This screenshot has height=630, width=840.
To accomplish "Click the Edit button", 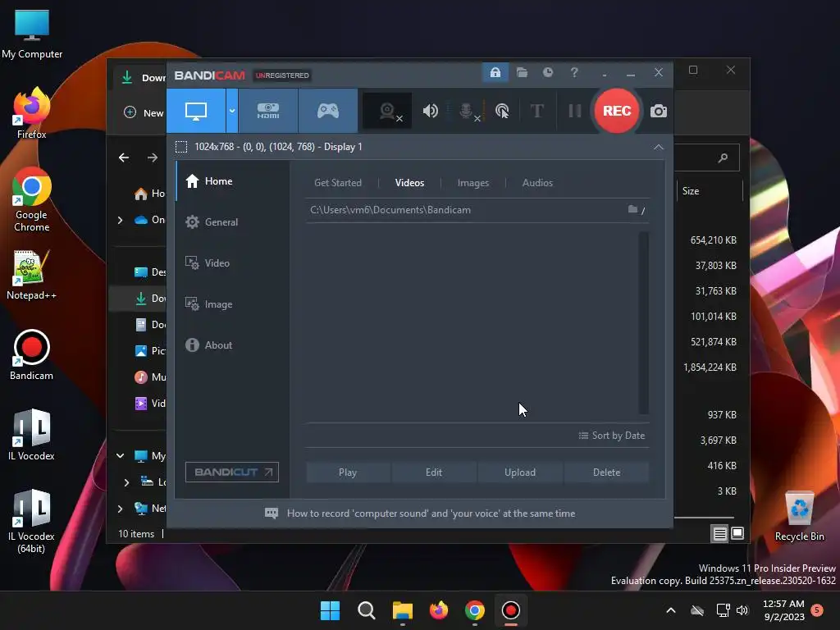I will click(434, 472).
